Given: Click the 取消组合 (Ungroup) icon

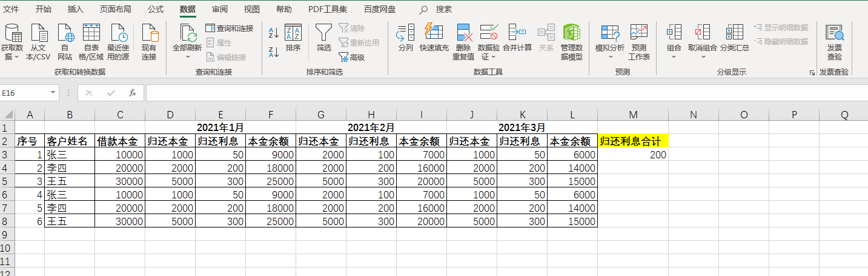Looking at the screenshot, I should tap(703, 33).
